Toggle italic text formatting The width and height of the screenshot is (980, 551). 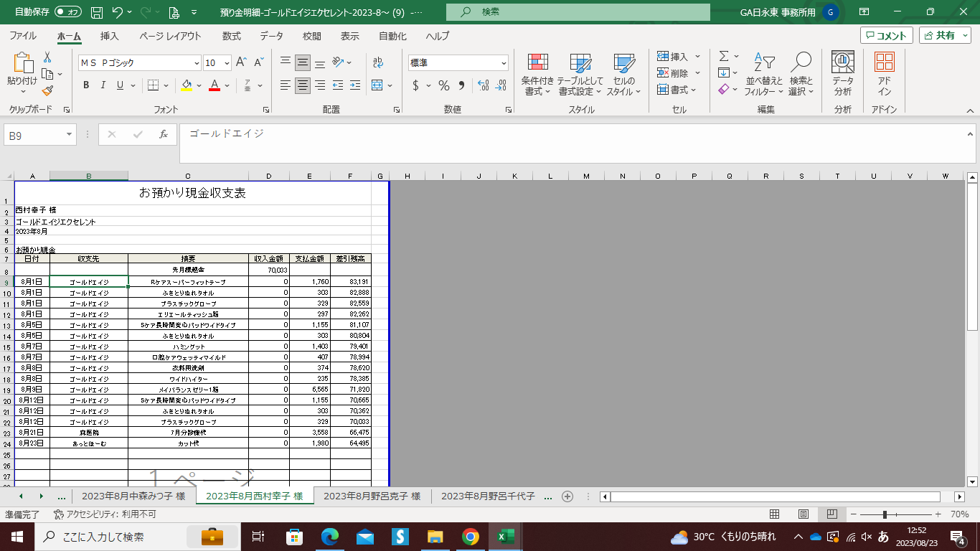[x=103, y=85]
